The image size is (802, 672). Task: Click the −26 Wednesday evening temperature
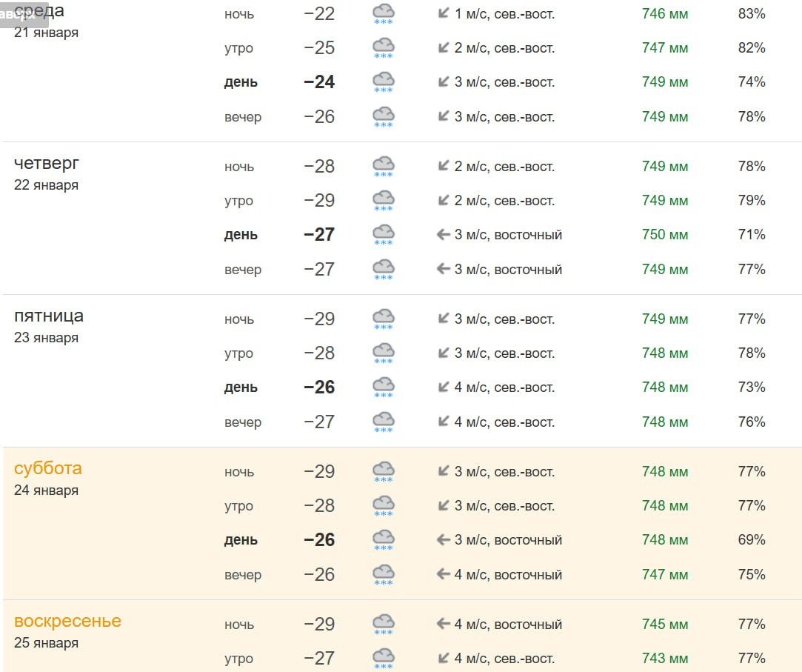point(319,116)
